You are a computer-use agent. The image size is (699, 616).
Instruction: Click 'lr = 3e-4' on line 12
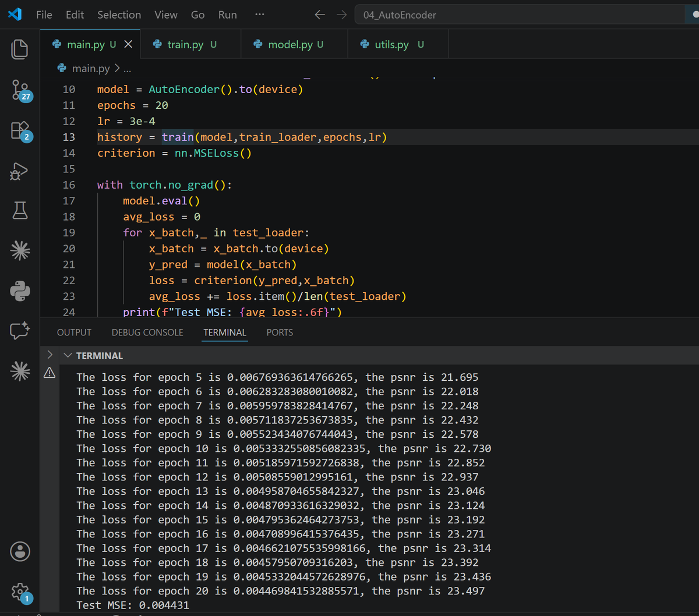coord(126,121)
